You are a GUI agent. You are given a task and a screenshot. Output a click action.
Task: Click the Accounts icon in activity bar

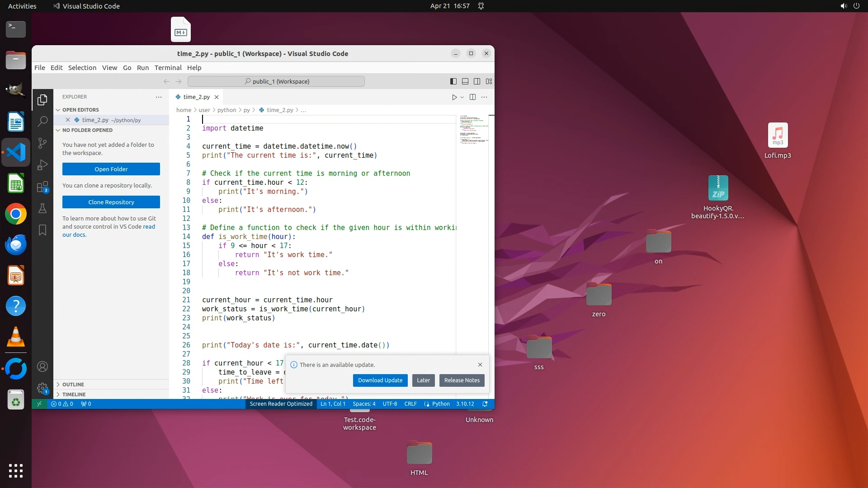pyautogui.click(x=42, y=366)
